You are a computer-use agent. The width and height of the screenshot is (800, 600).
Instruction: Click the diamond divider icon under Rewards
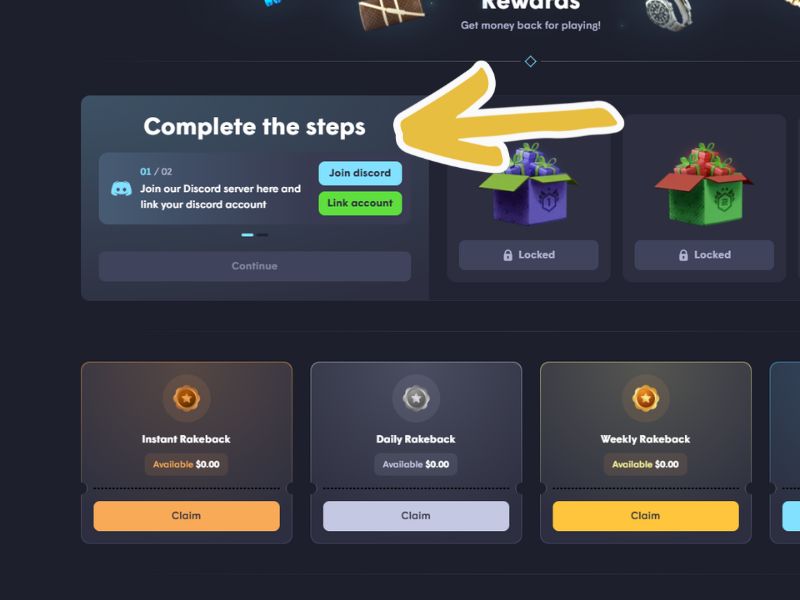pos(531,61)
